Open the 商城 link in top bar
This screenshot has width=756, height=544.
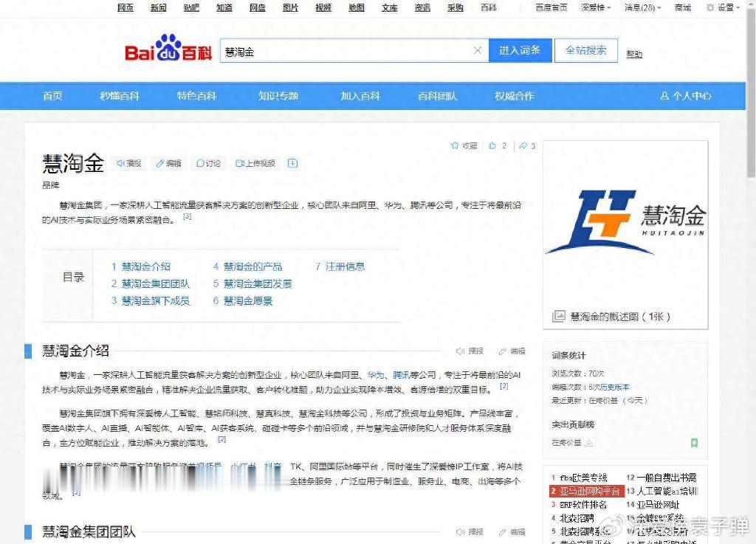click(x=683, y=7)
